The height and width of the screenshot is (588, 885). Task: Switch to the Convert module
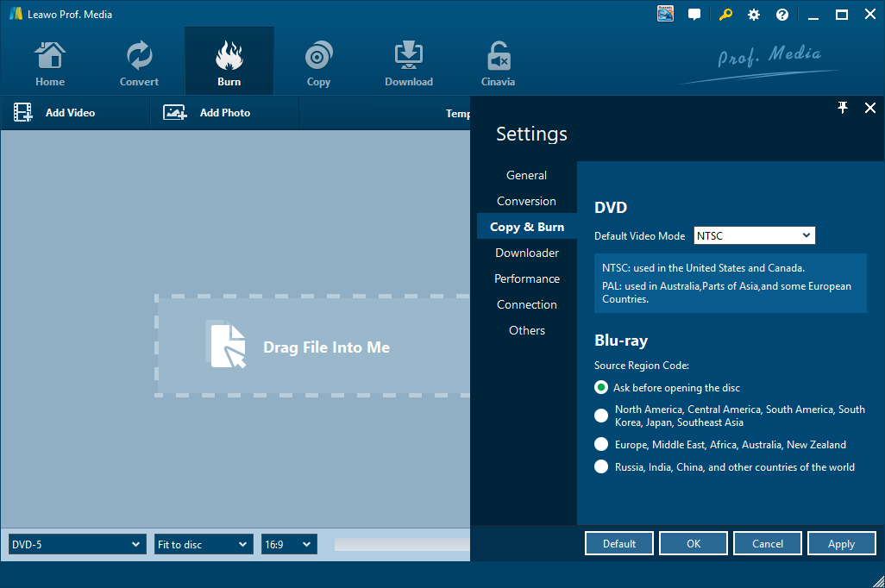coord(139,57)
